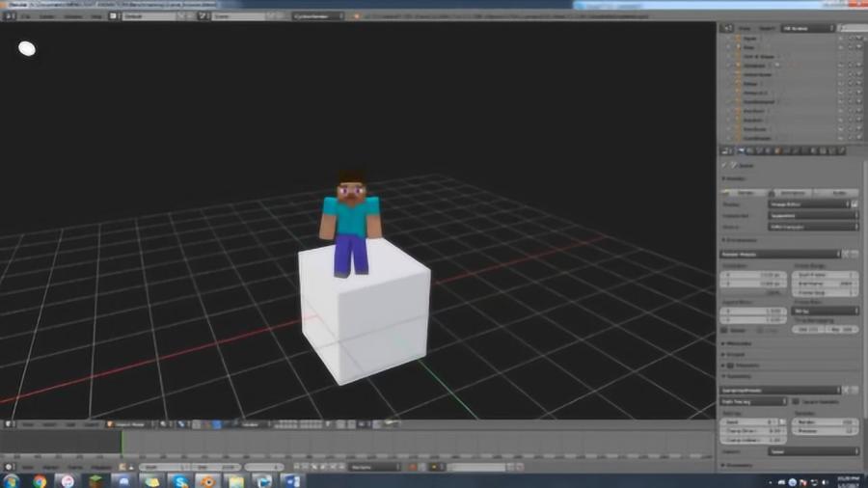Expand the Metadata panel

coord(738,343)
